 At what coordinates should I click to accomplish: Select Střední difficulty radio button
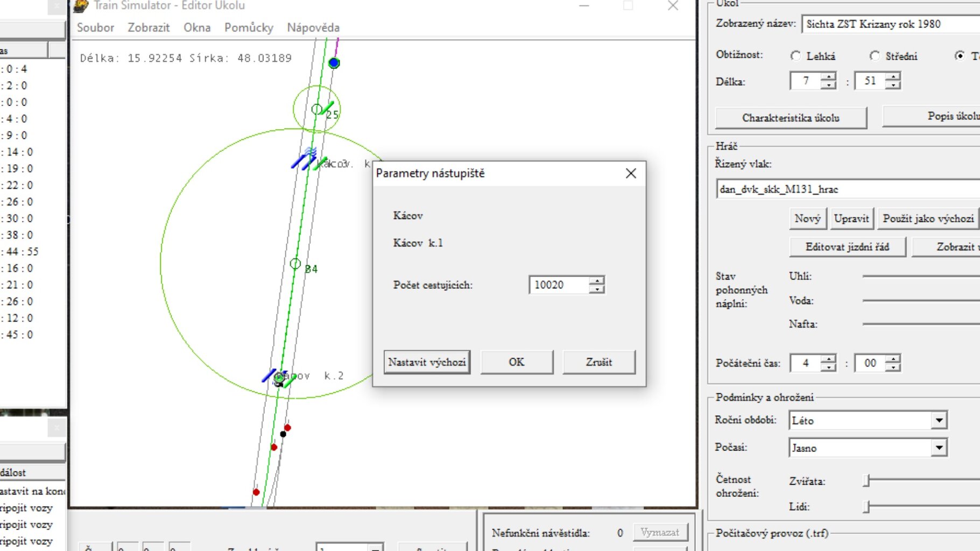click(875, 56)
